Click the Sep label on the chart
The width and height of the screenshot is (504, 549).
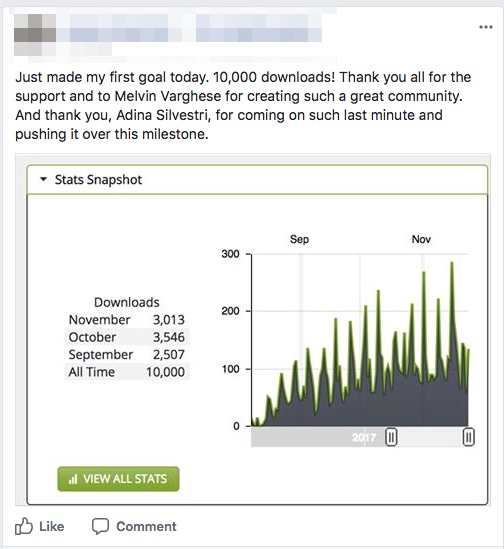pyautogui.click(x=299, y=239)
